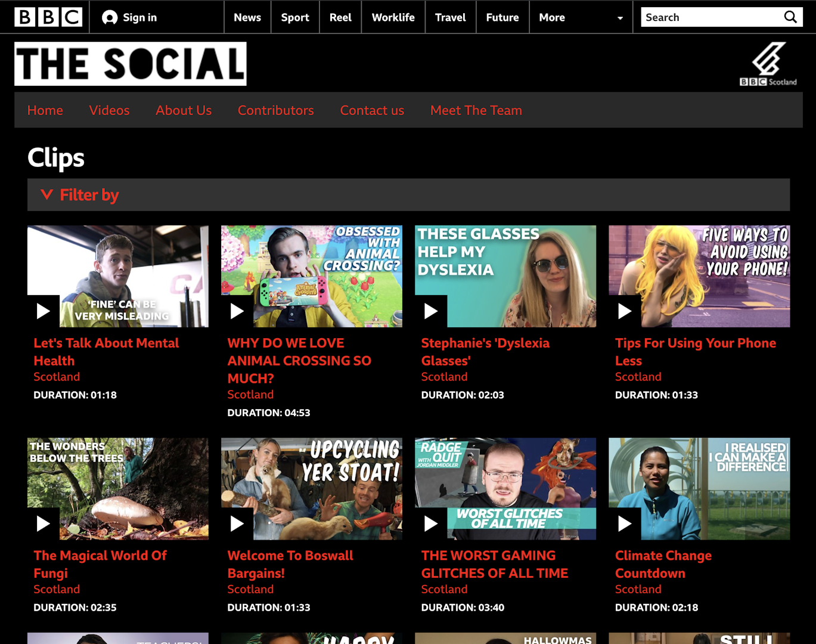
Task: Click the Sign in link
Action: (x=140, y=17)
